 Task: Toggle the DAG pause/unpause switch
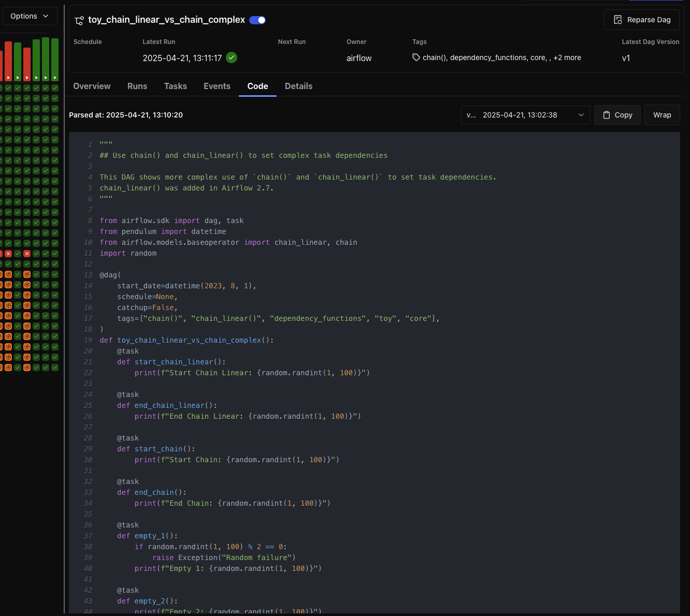coord(257,20)
